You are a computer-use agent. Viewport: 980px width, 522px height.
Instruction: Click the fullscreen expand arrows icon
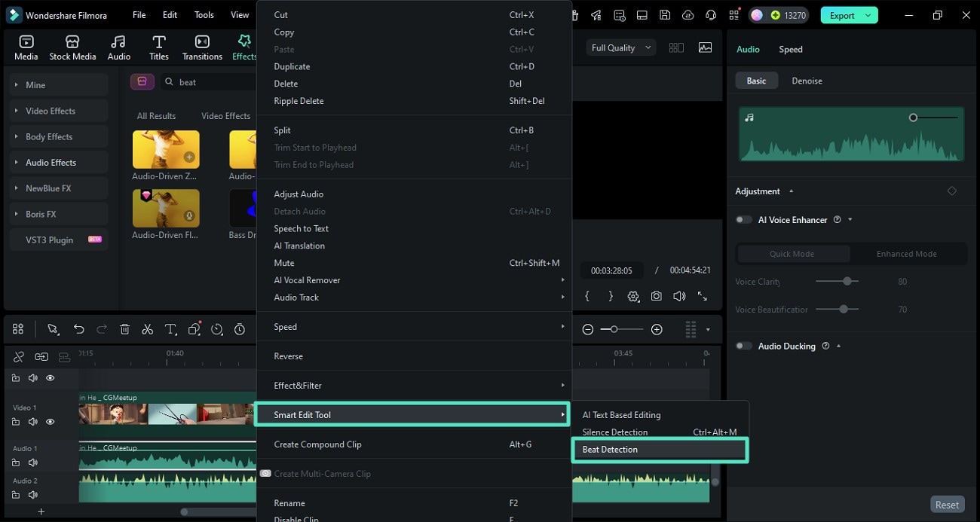703,296
